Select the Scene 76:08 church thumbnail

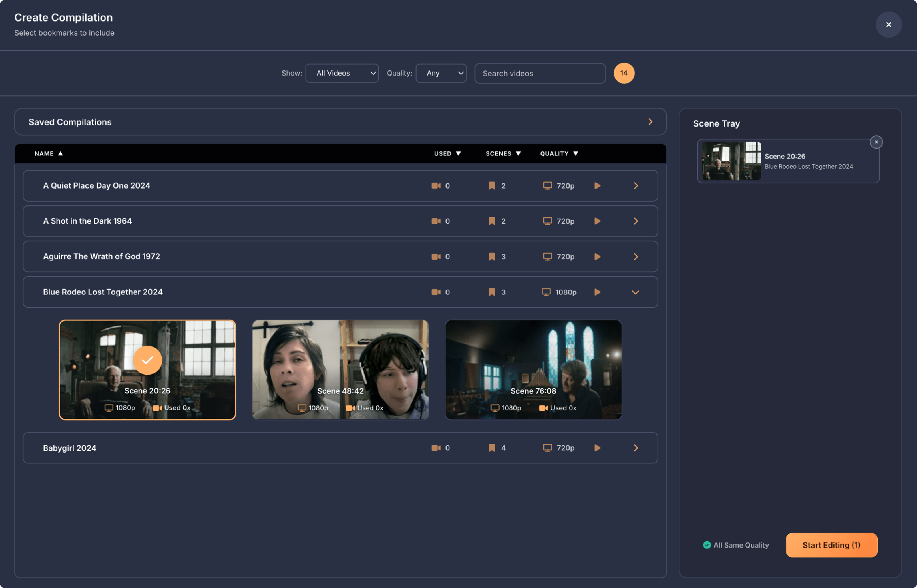pos(533,370)
